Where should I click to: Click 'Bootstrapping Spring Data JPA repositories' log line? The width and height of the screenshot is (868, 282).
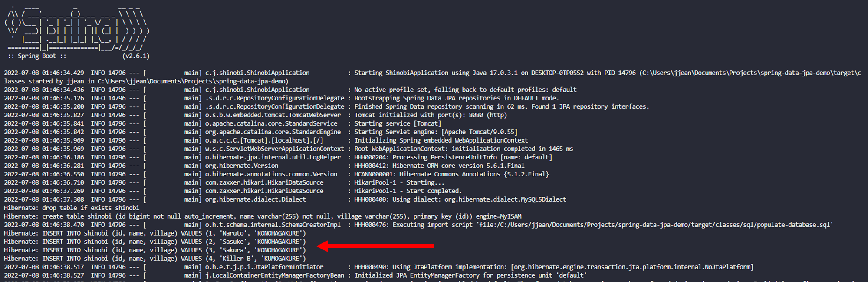tap(456, 98)
